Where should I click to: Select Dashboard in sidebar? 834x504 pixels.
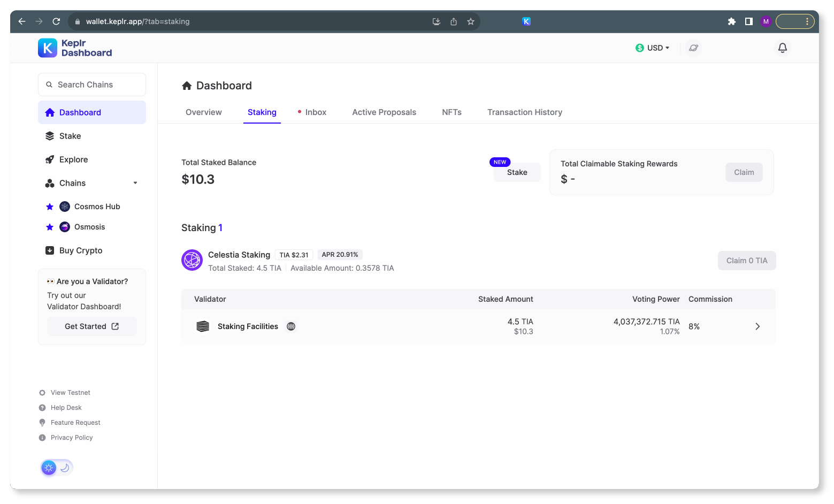[x=92, y=112]
